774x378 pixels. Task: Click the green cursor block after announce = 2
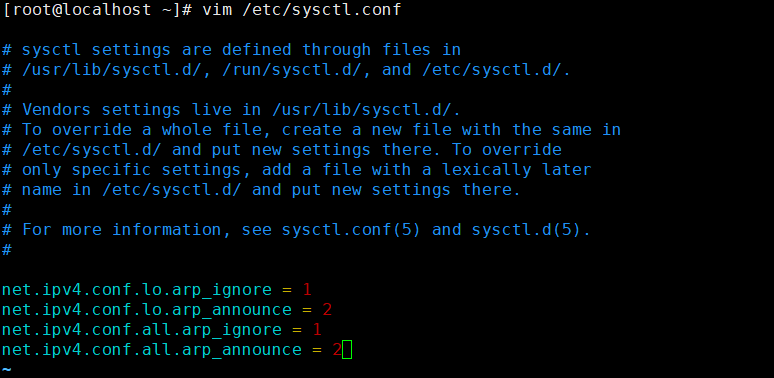pos(347,350)
